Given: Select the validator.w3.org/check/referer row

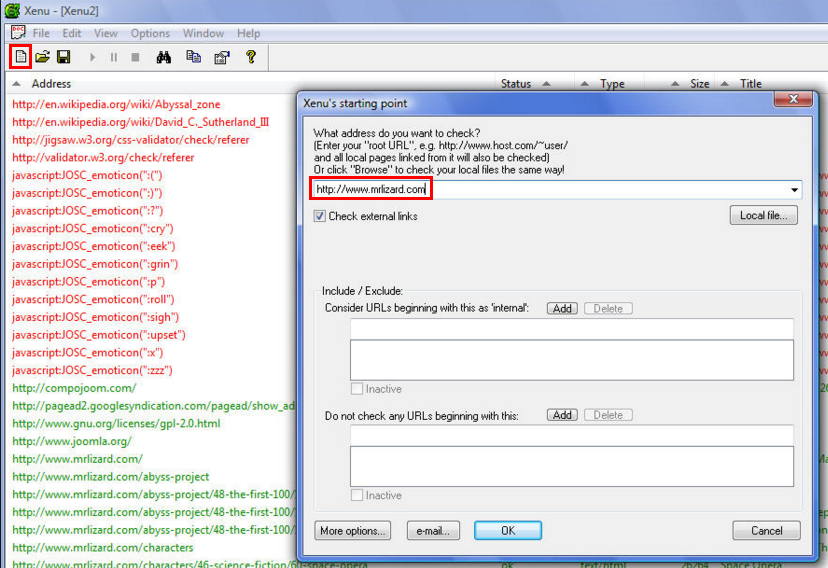Looking at the screenshot, I should (x=103, y=157).
